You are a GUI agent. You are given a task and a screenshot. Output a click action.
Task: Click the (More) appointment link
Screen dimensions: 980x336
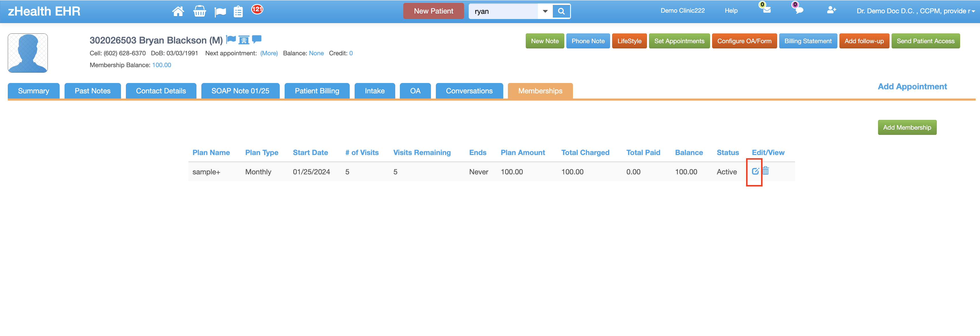coord(269,53)
